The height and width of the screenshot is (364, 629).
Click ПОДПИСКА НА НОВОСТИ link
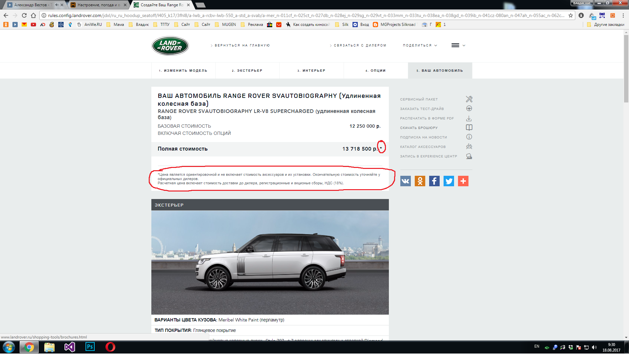point(423,137)
